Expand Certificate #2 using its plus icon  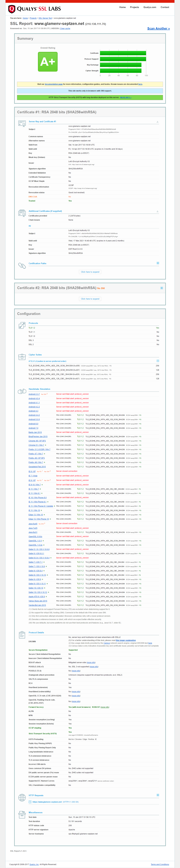click(162, 288)
